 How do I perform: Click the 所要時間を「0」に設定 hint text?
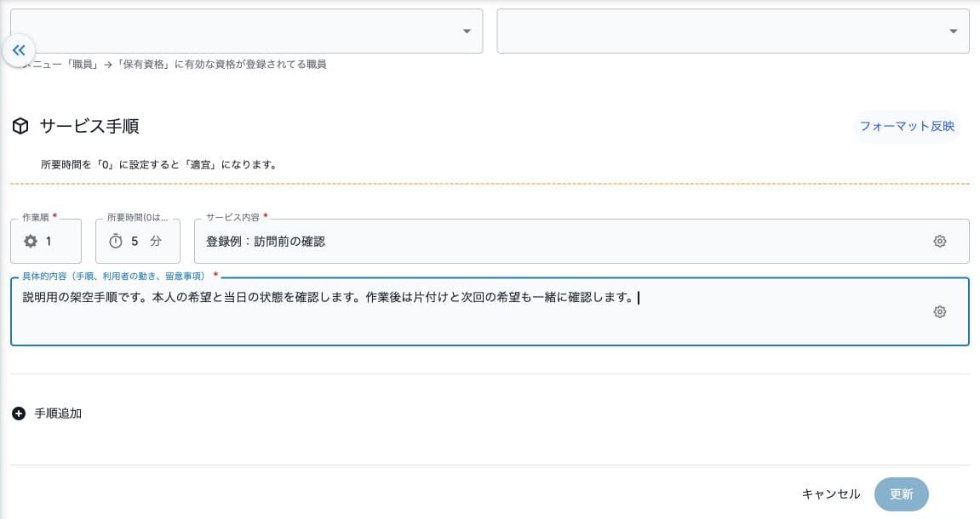[158, 165]
